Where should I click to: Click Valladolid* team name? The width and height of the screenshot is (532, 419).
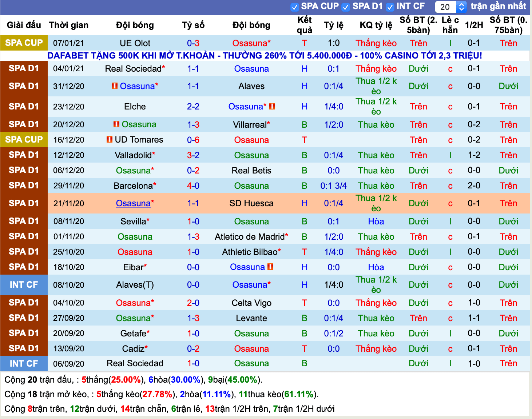(x=135, y=155)
